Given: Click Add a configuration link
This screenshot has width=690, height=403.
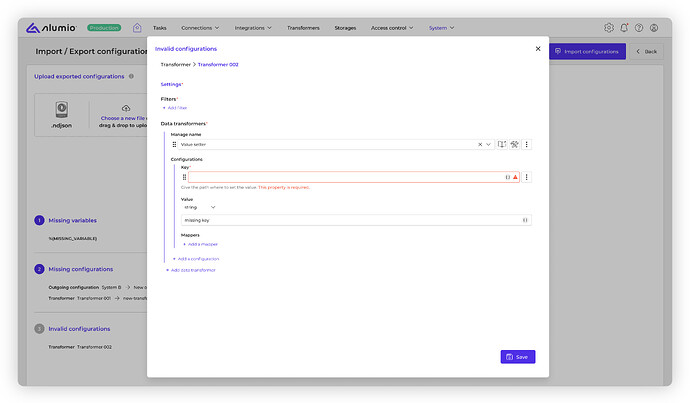Looking at the screenshot, I should [196, 259].
